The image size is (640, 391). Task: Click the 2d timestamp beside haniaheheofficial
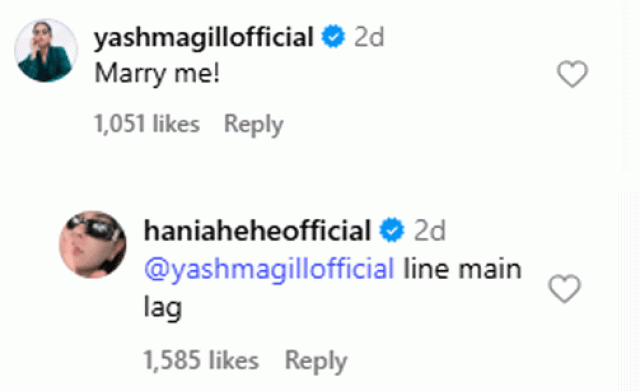(x=429, y=231)
